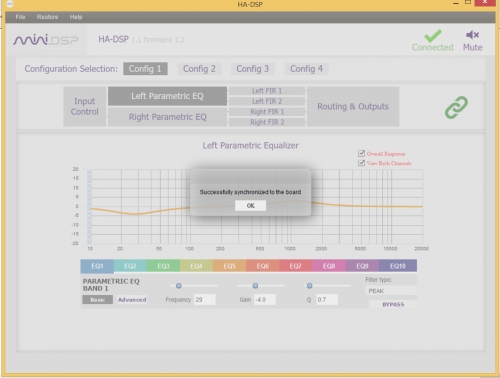Click the green Connected checkmark icon

(x=433, y=36)
